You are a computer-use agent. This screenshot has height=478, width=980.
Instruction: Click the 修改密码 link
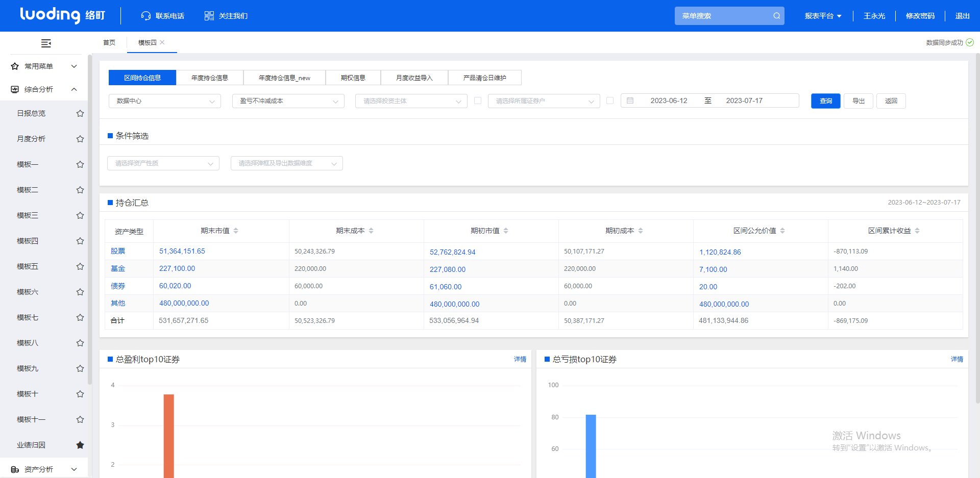(920, 16)
